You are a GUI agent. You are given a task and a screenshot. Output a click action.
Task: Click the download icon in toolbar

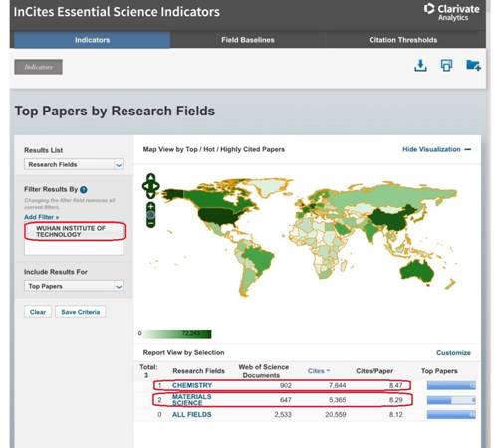420,65
